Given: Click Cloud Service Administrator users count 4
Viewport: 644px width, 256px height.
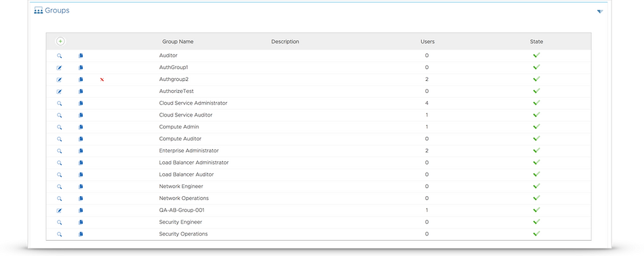Looking at the screenshot, I should pos(427,103).
